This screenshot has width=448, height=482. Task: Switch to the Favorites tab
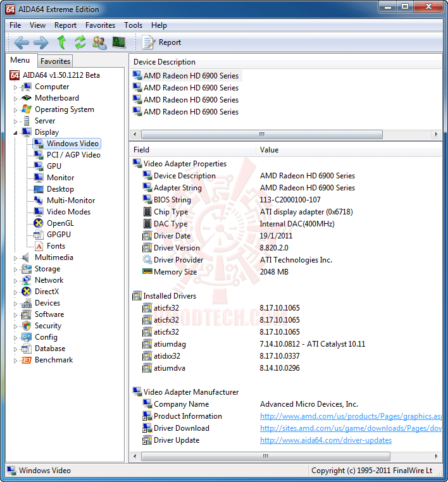[x=55, y=61]
